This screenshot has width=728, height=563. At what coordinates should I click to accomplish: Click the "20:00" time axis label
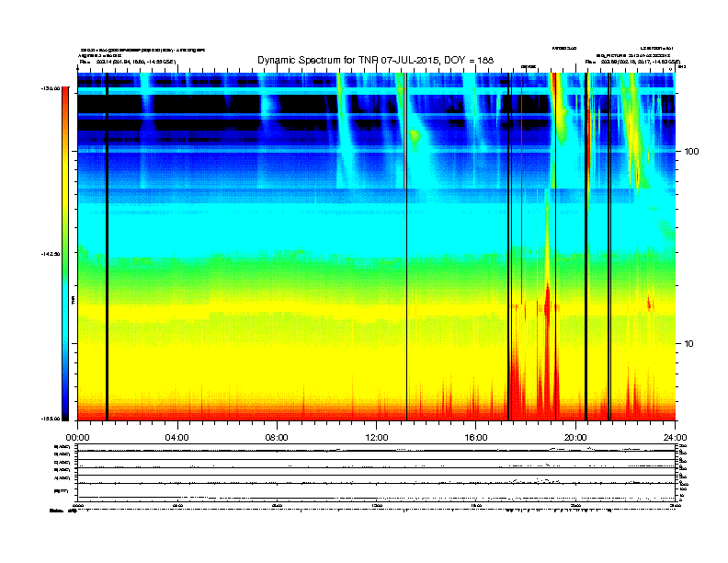pos(575,438)
